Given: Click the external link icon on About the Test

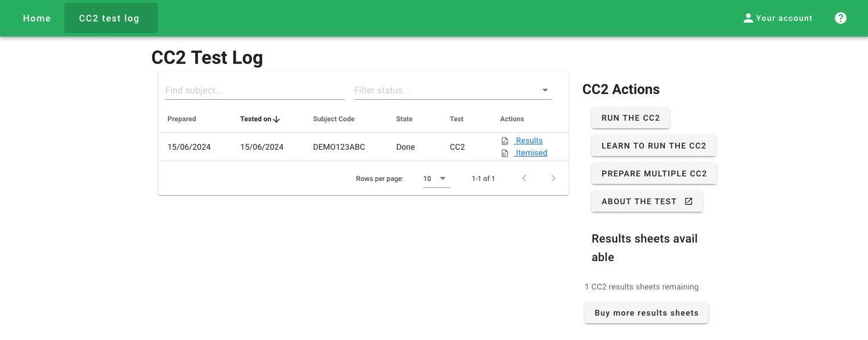Looking at the screenshot, I should (689, 201).
